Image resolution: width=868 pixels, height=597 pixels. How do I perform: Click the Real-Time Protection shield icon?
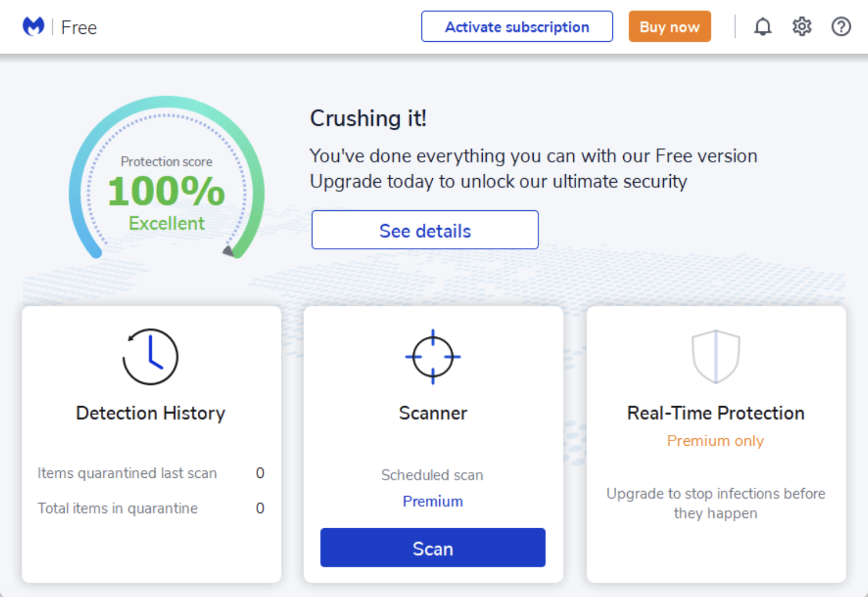[715, 356]
